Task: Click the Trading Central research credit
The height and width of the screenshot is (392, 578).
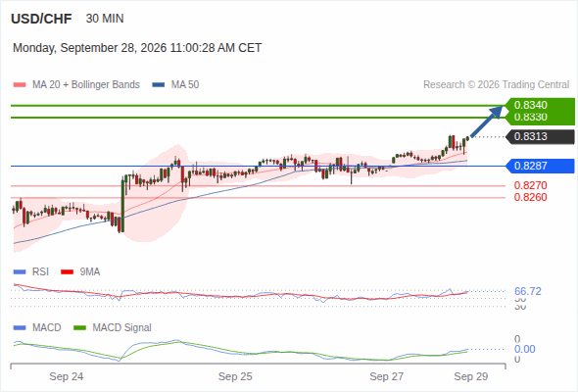Action: point(496,85)
